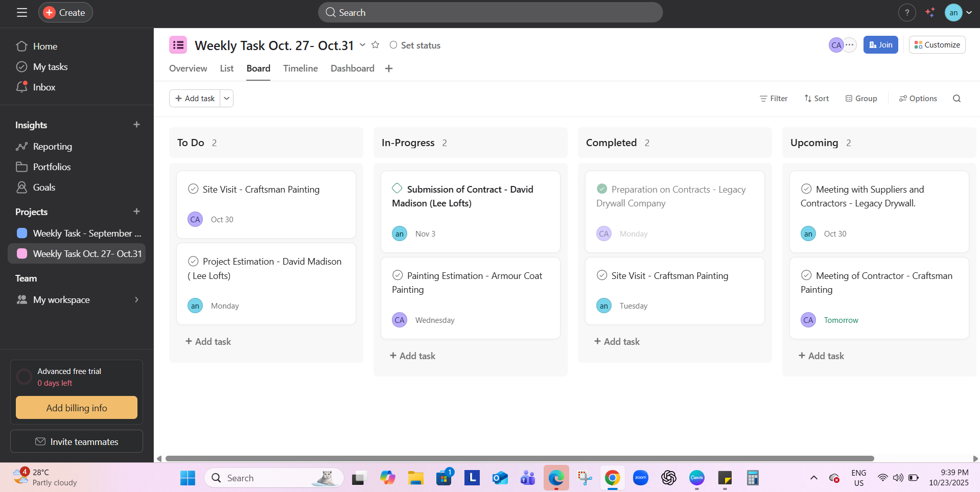Mark Site Visit in Completed column complete
Image resolution: width=980 pixels, height=492 pixels.
tap(602, 275)
